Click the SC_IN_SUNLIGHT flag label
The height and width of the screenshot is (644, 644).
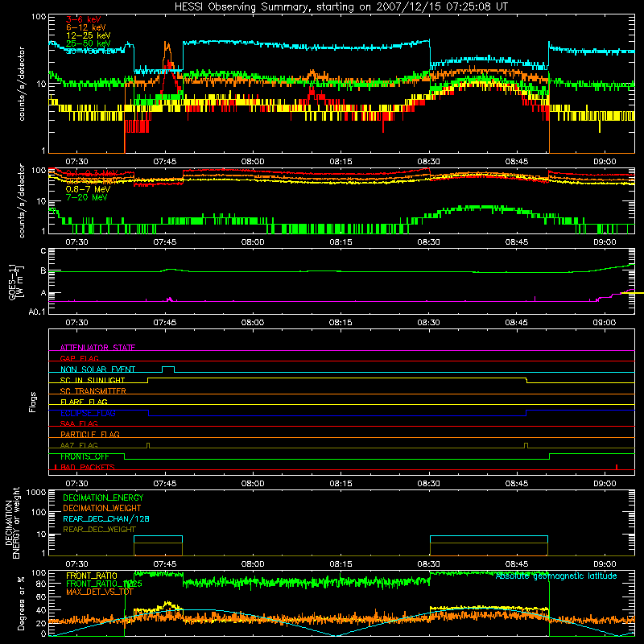[x=93, y=380]
